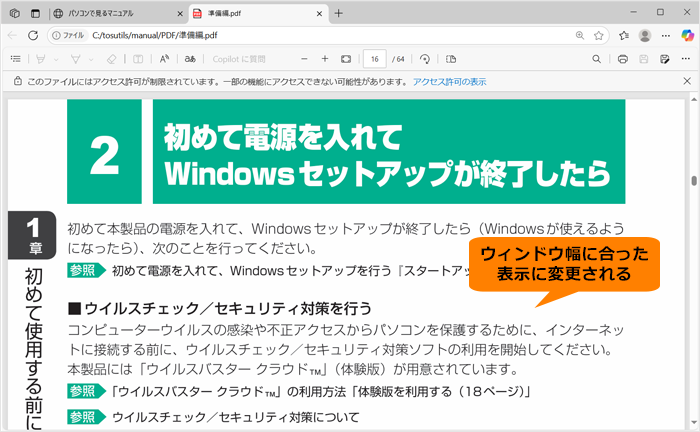This screenshot has height=432, width=700.
Task: Open the Favorites list
Action: (624, 35)
